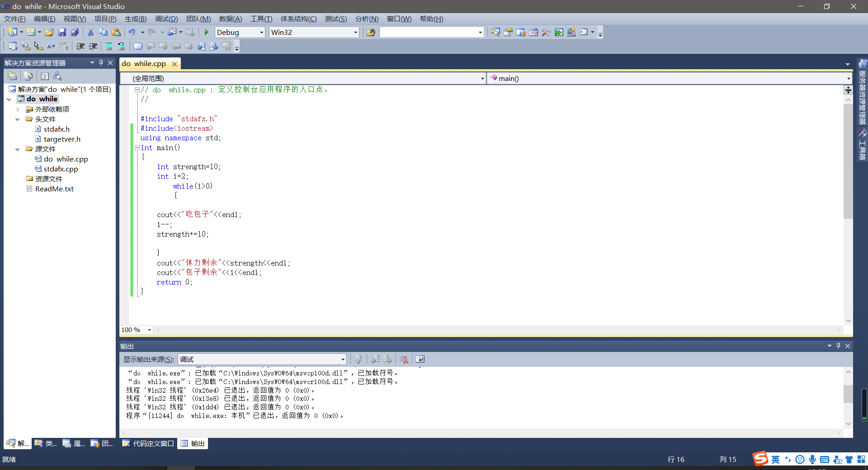
Task: Collapse the 'do while' project node
Action: point(9,99)
